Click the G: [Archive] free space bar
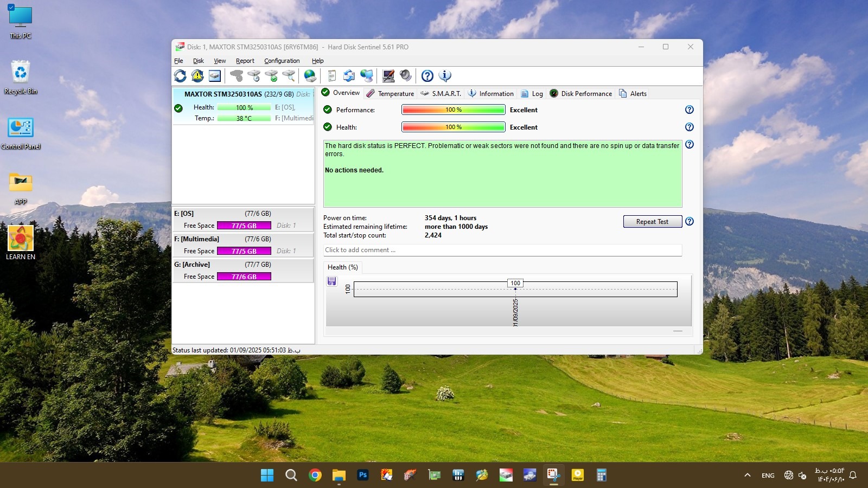The height and width of the screenshot is (488, 868). coord(244,277)
